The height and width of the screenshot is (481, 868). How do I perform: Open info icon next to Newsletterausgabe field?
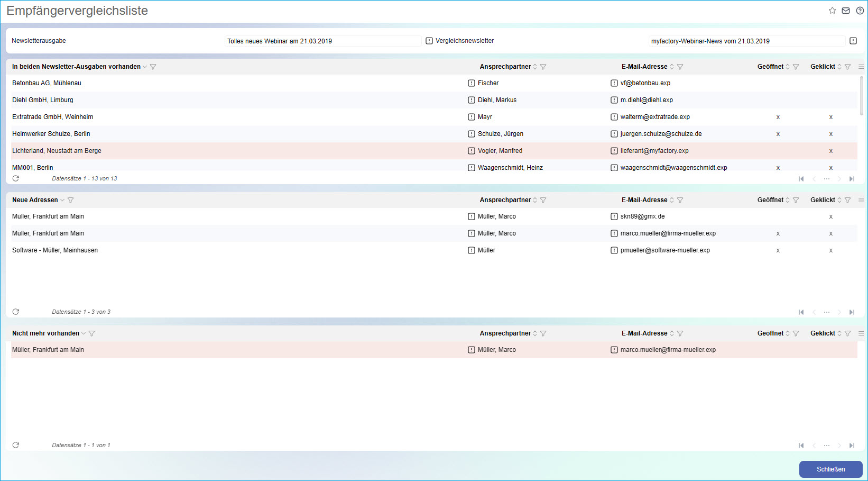pos(429,41)
